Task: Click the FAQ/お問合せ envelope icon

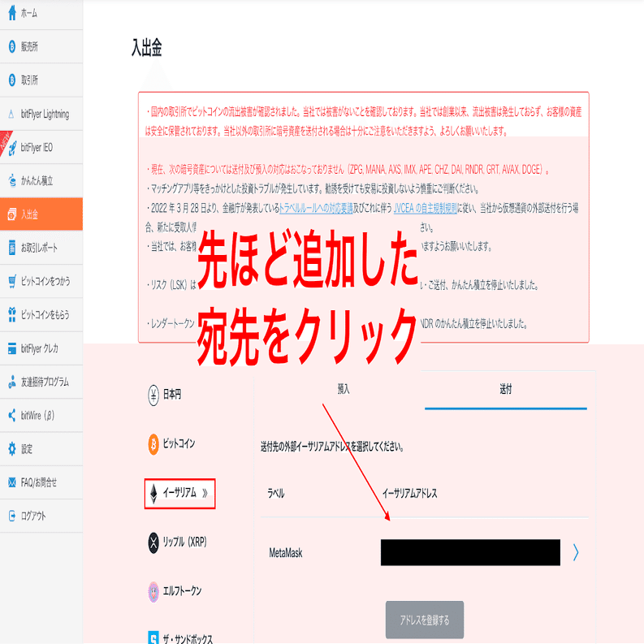Action: [12, 482]
